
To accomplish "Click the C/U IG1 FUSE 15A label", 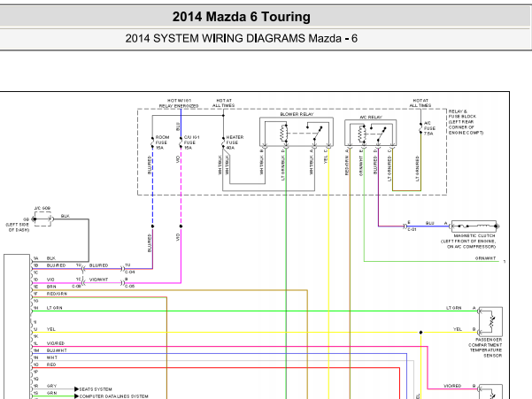I will tap(192, 142).
